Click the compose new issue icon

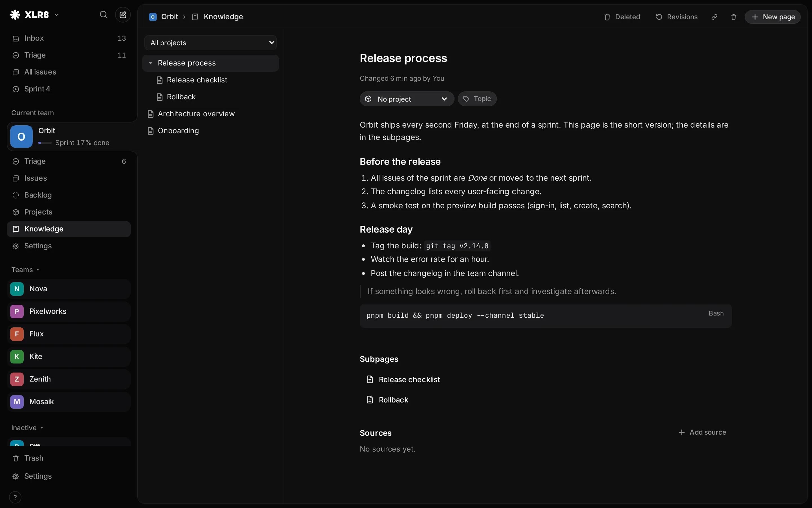[x=123, y=15]
